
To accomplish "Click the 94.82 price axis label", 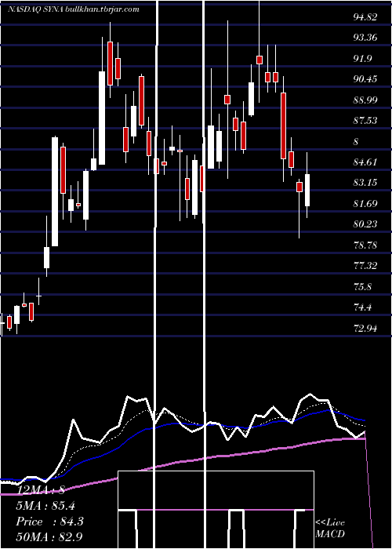I will pos(365,16).
